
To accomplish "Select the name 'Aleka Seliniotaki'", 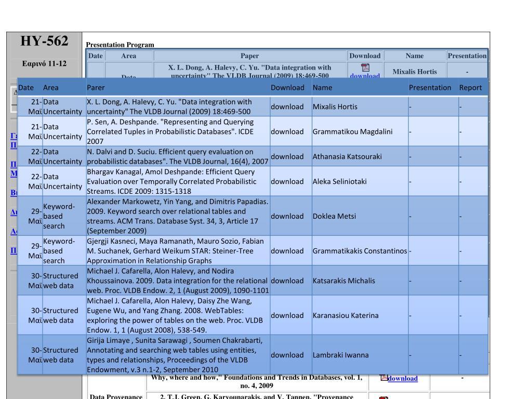I will (340, 181).
